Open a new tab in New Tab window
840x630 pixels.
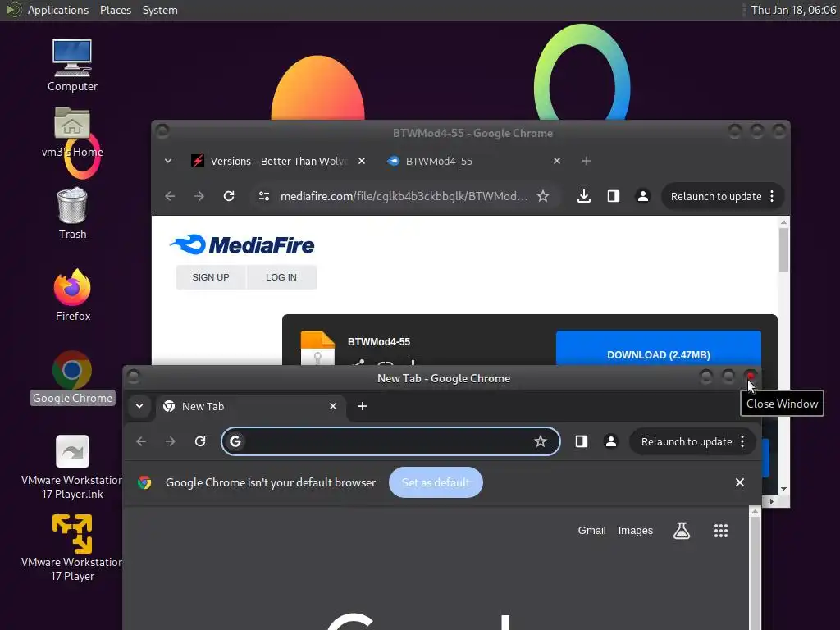tap(362, 406)
